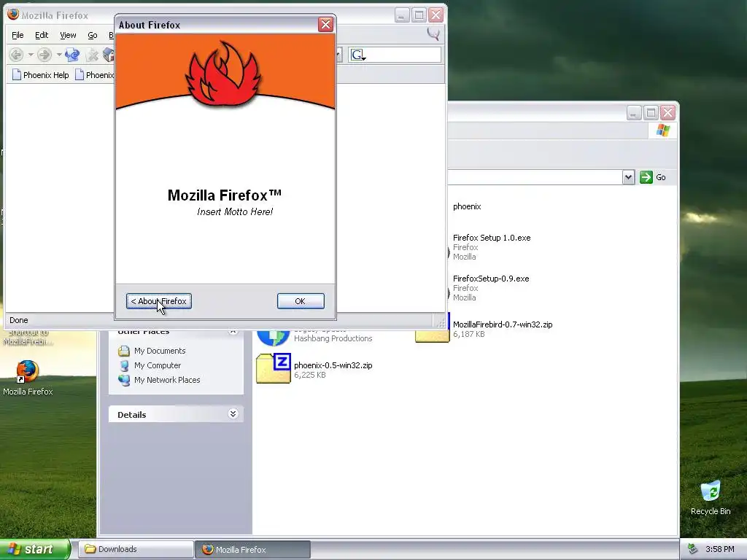Image resolution: width=747 pixels, height=560 pixels.
Task: Open the Edit menu in Firefox
Action: (x=42, y=35)
